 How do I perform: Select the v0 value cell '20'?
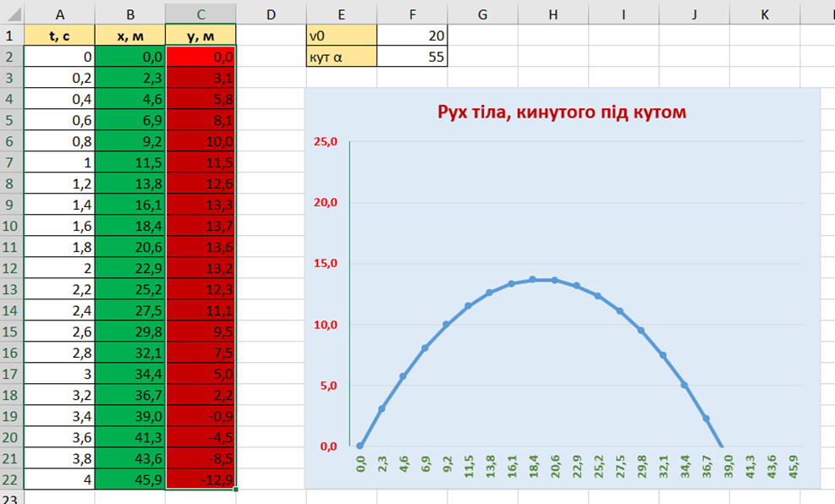click(x=412, y=36)
